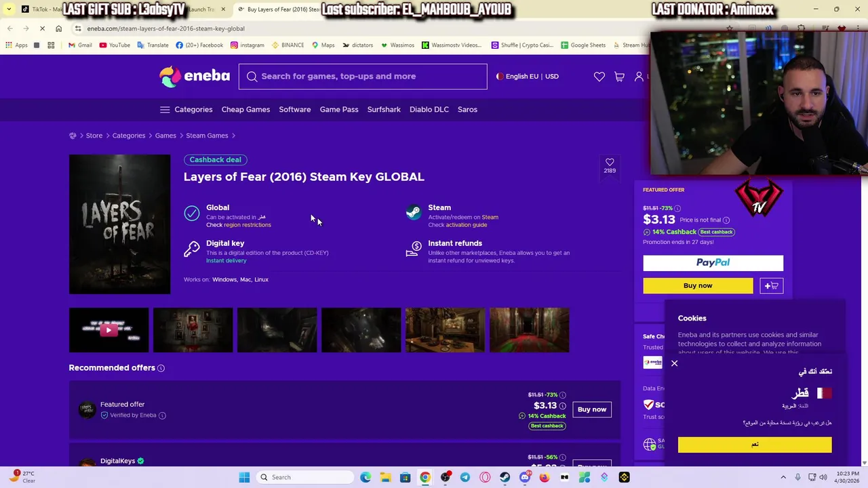Close the Arabic region suggestion popup
The image size is (868, 488).
pyautogui.click(x=675, y=364)
